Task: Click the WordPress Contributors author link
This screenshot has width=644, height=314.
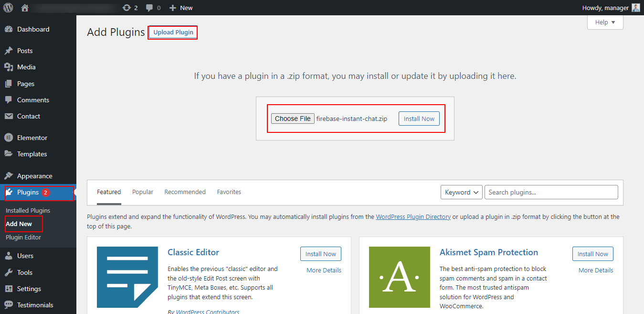Action: (x=208, y=312)
